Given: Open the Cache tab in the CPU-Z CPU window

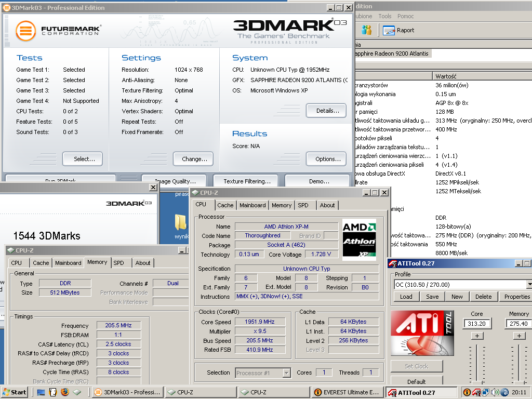Looking at the screenshot, I should (x=225, y=205).
